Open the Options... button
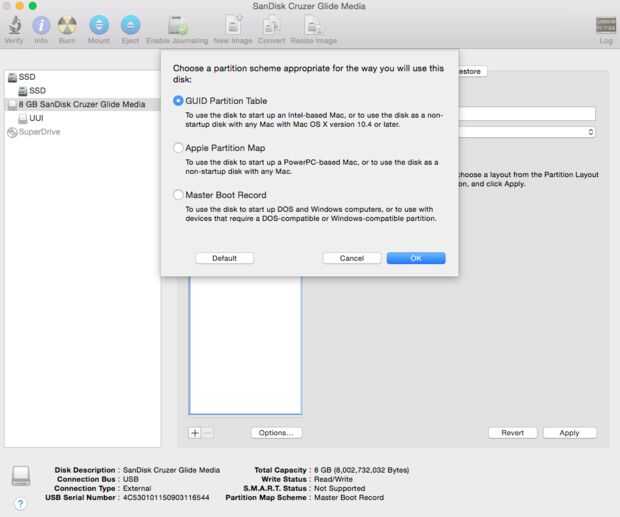The height and width of the screenshot is (517, 620). click(x=276, y=433)
